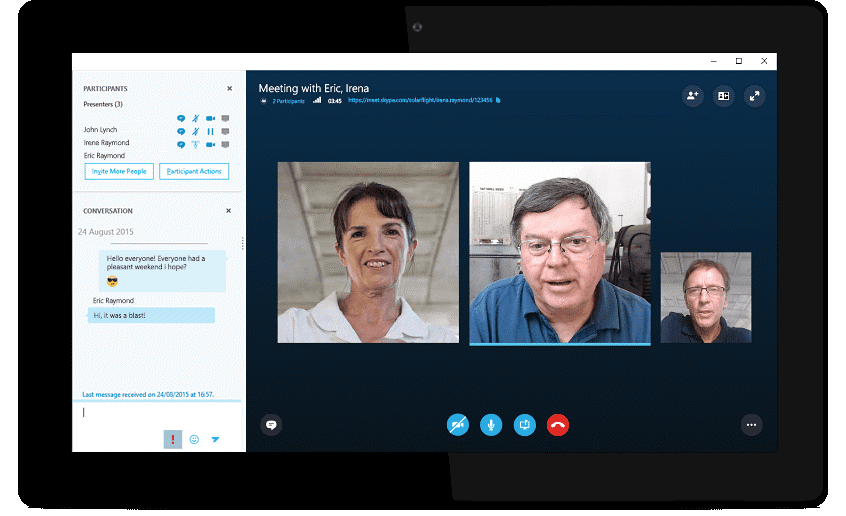Click the sunglasses emoji in the chat

click(x=112, y=281)
